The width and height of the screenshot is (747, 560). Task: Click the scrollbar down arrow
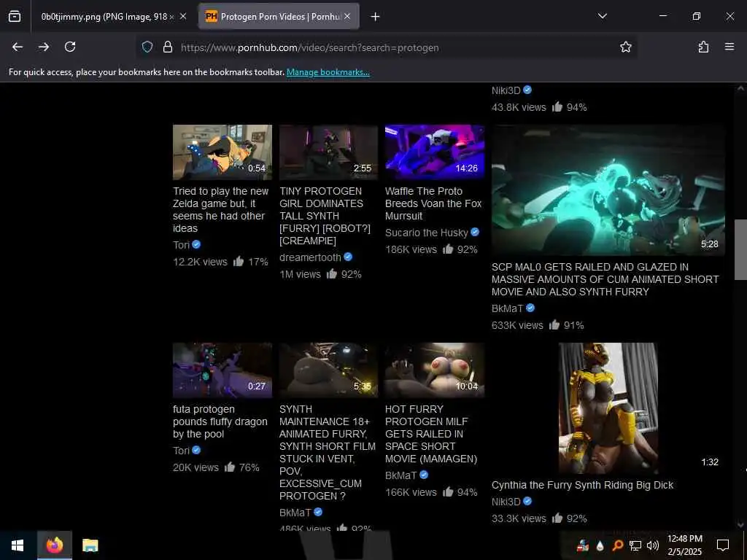741,524
